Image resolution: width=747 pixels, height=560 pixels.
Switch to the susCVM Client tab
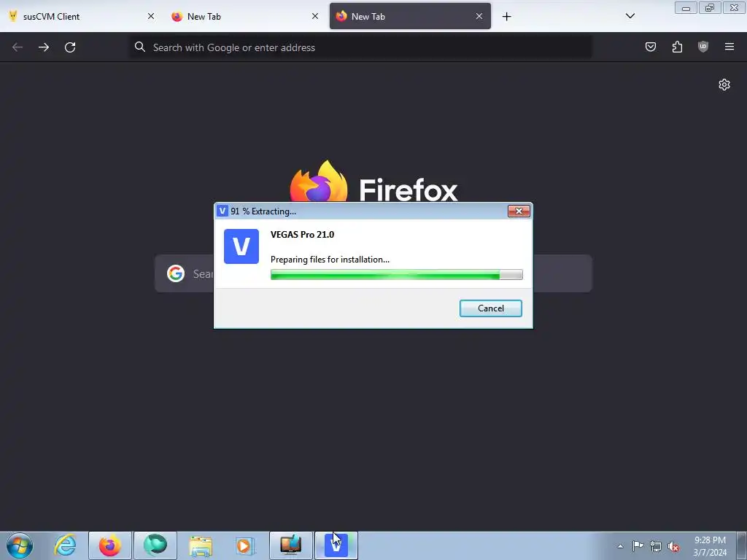81,16
